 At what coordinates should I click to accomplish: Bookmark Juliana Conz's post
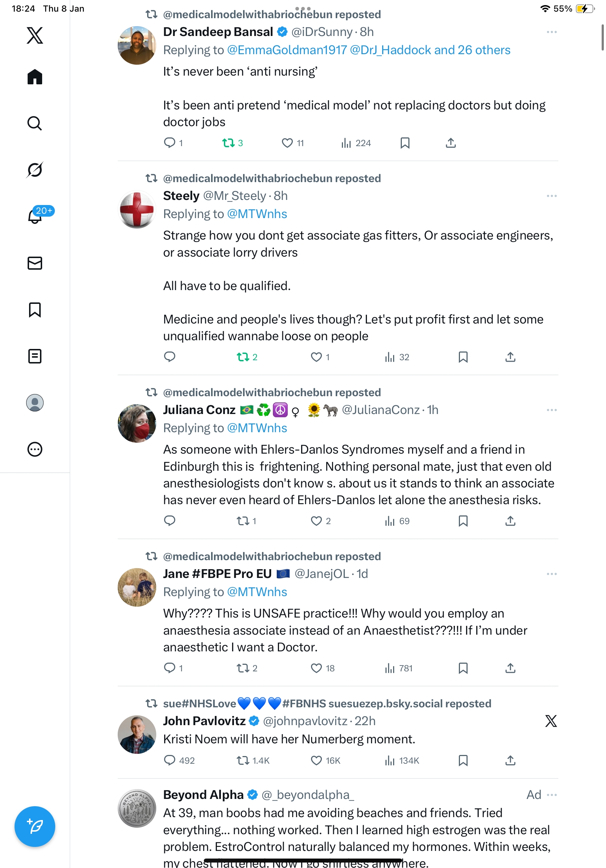coord(463,521)
